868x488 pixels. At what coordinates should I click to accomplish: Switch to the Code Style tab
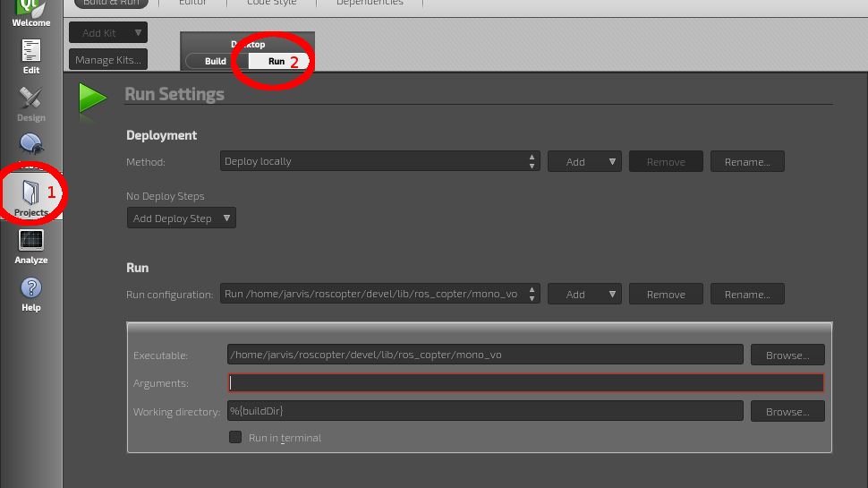coord(274,3)
